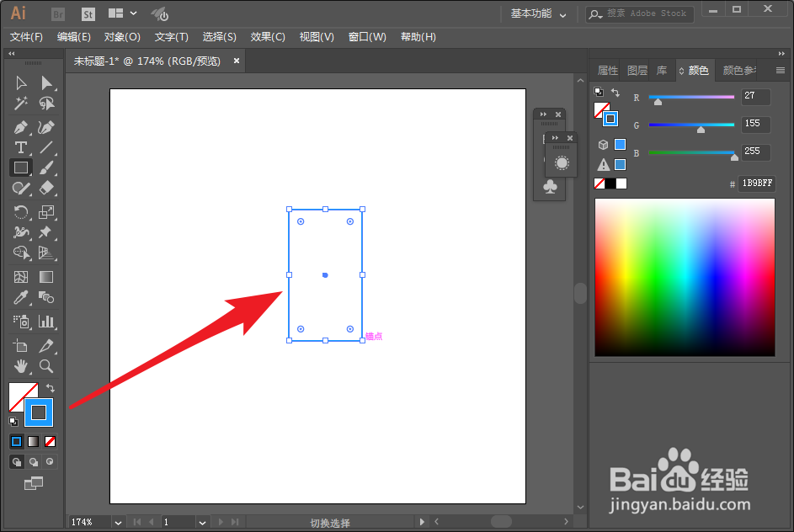Viewport: 794px width, 532px height.
Task: Select the Type tool
Action: tap(21, 147)
